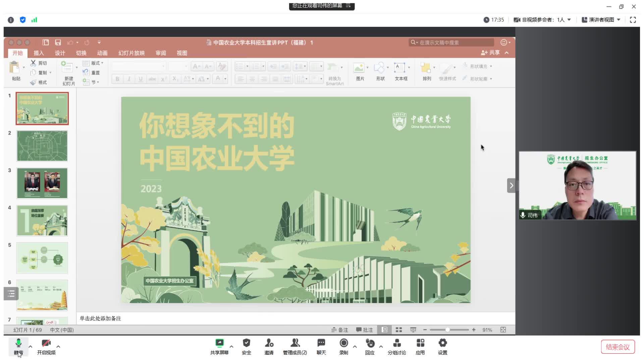Click the Shapes icon in ribbon

[x=379, y=68]
